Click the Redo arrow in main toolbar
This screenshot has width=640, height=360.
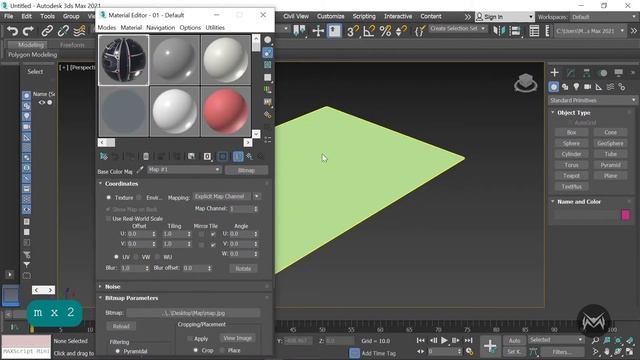(x=28, y=31)
